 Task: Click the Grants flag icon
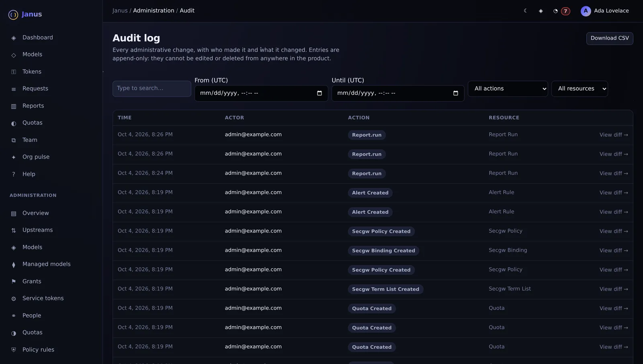(x=14, y=282)
